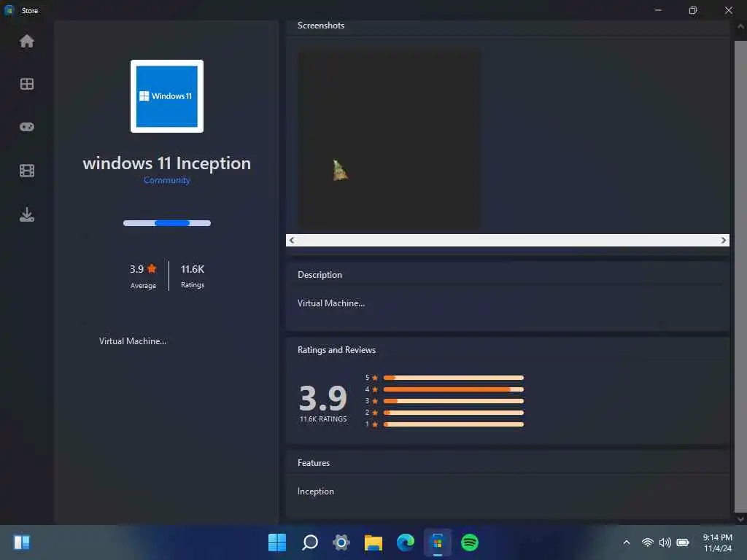Open the Apps section in sidebar

click(27, 84)
